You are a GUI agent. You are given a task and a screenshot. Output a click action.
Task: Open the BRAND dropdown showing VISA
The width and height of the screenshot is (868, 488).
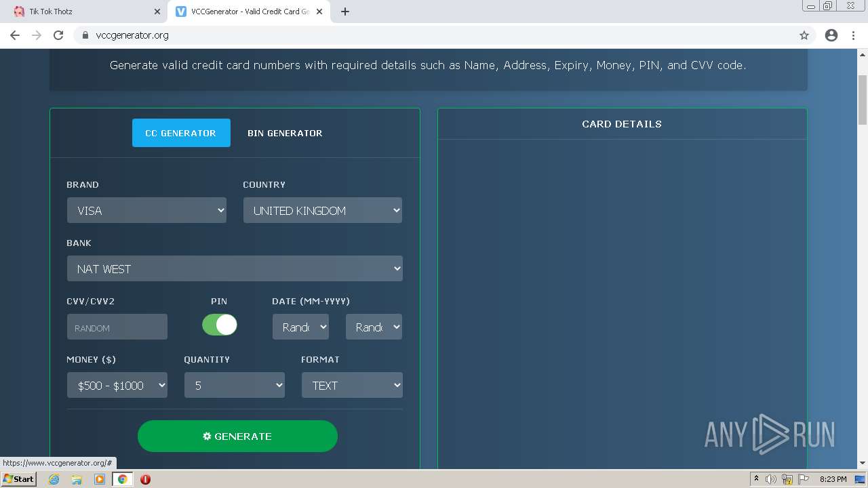pos(146,211)
